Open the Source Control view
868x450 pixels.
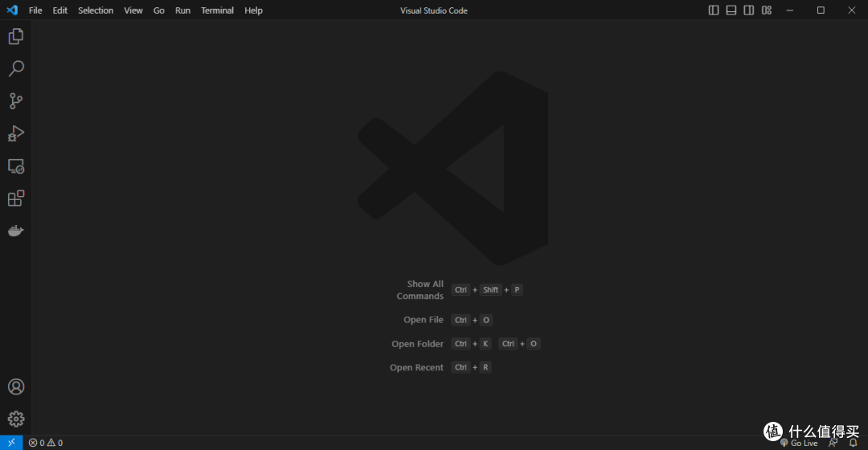coord(15,101)
